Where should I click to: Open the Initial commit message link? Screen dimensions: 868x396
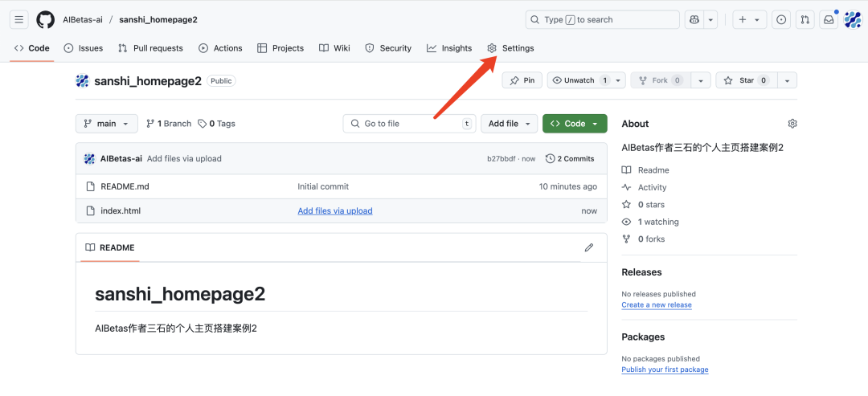pos(323,186)
